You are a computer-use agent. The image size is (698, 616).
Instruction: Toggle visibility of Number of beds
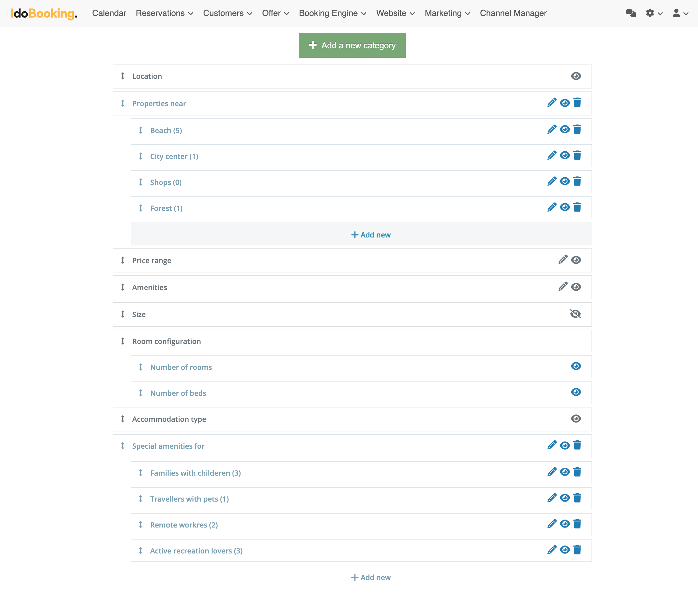576,392
